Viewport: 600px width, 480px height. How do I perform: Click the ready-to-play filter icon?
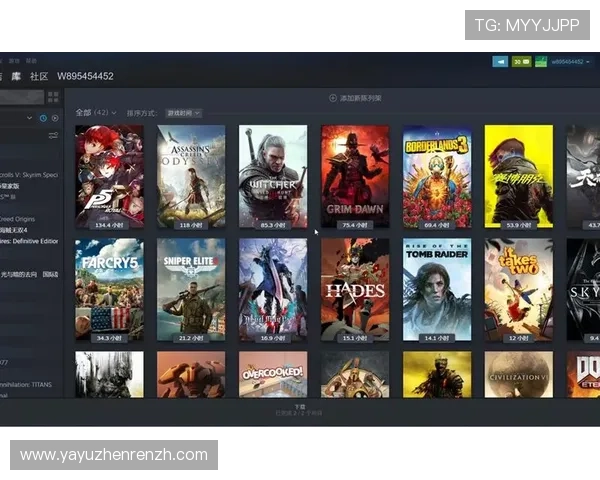click(x=54, y=118)
